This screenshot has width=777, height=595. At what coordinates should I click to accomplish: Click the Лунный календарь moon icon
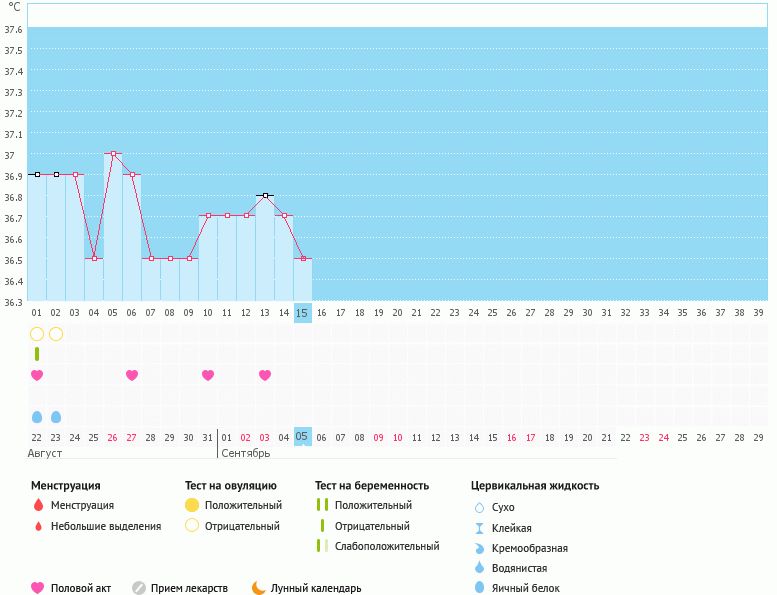259,588
